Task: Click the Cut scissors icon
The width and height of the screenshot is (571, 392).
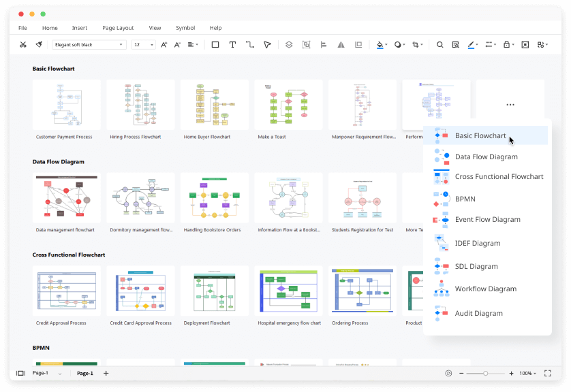Action: (23, 45)
